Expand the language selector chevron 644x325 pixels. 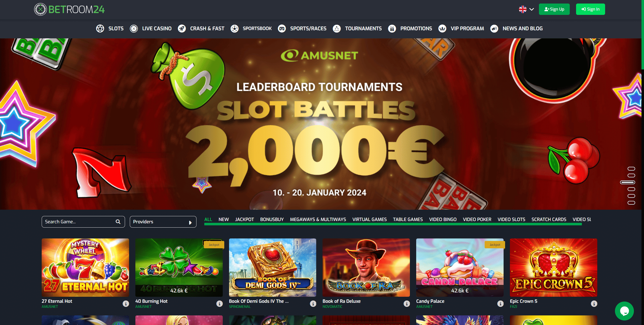click(531, 9)
